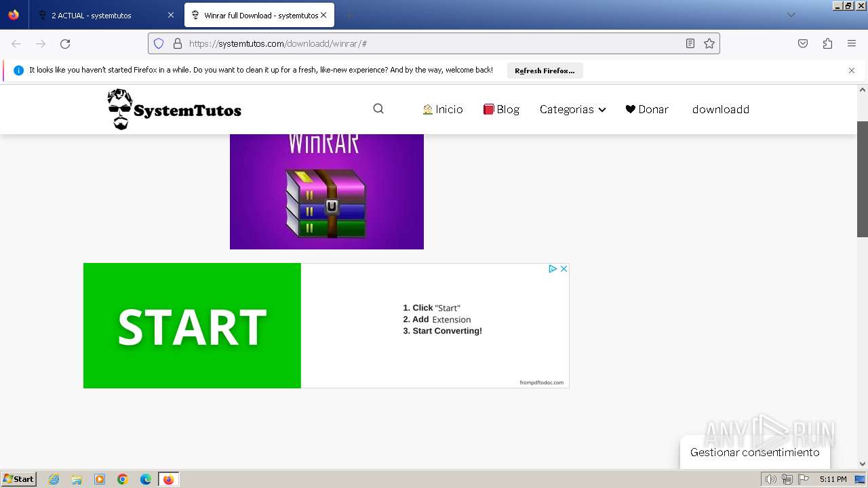Click scrollbar up arrow

pyautogui.click(x=863, y=90)
